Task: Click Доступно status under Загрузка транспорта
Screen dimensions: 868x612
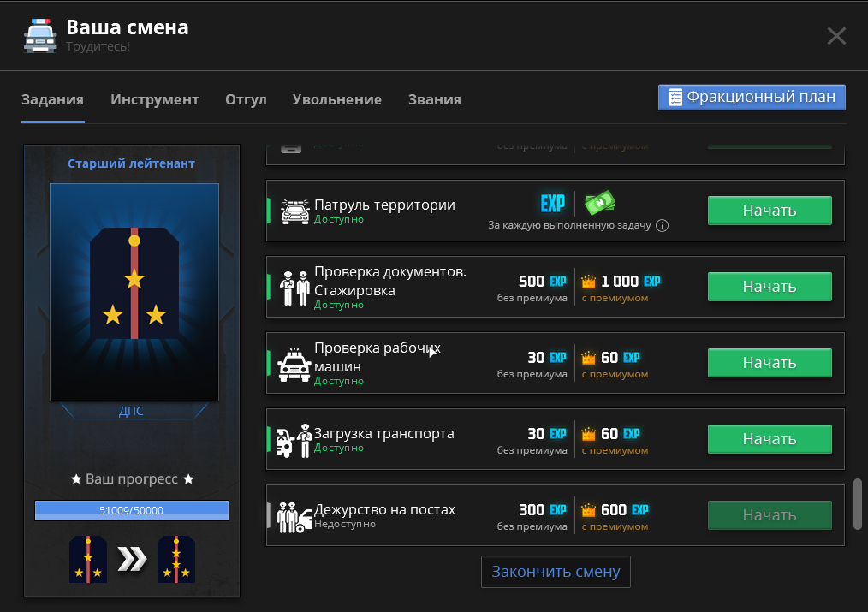Action: coord(339,448)
